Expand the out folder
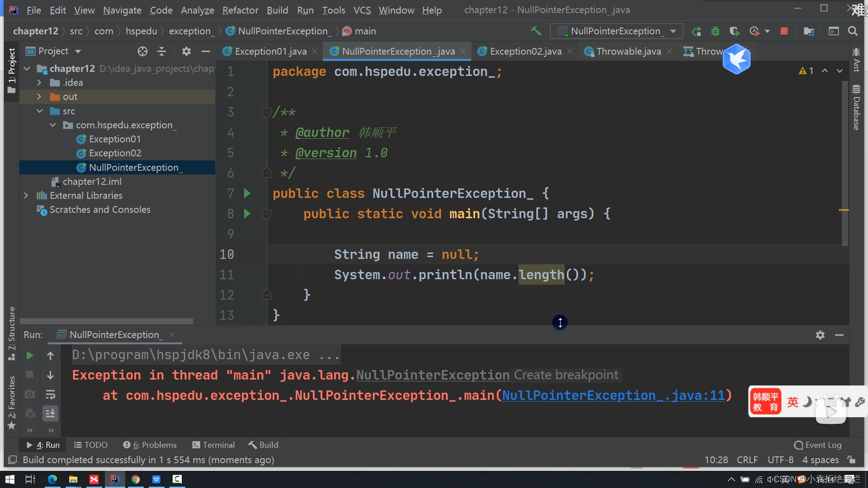868x488 pixels. [x=39, y=97]
